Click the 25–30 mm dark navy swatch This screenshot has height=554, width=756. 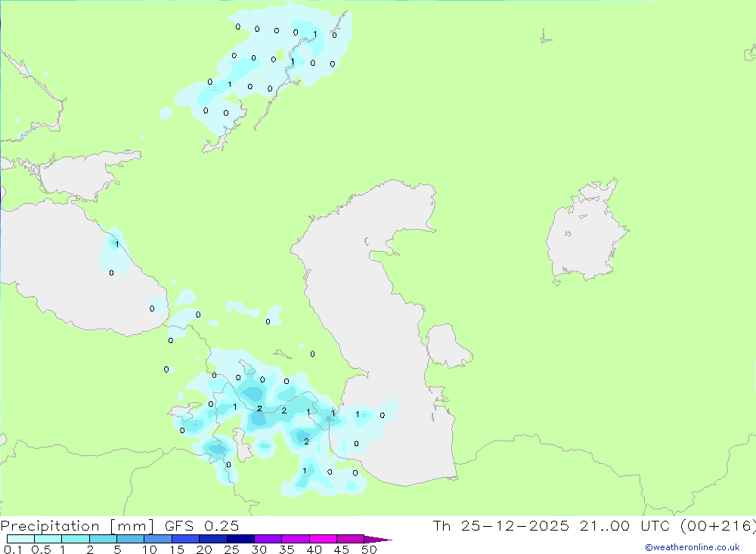point(240,539)
